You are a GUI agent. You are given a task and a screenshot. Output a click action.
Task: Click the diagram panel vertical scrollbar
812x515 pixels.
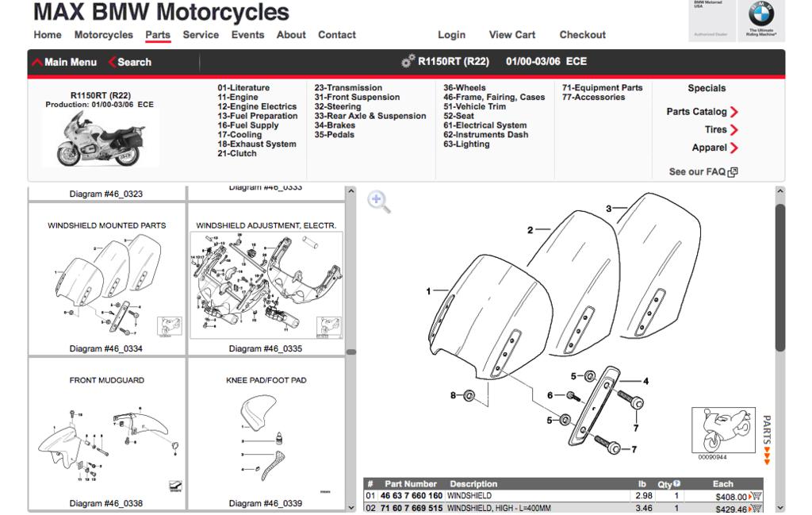[x=779, y=278]
